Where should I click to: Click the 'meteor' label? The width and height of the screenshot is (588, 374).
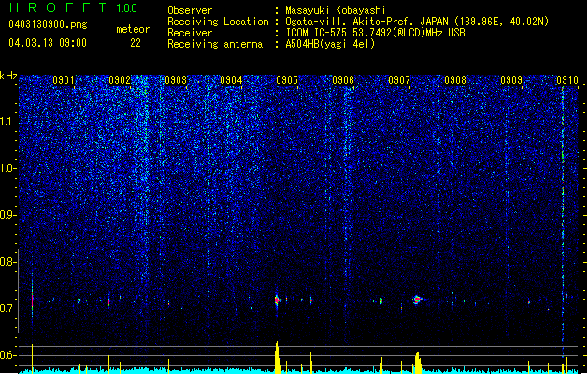coord(133,29)
